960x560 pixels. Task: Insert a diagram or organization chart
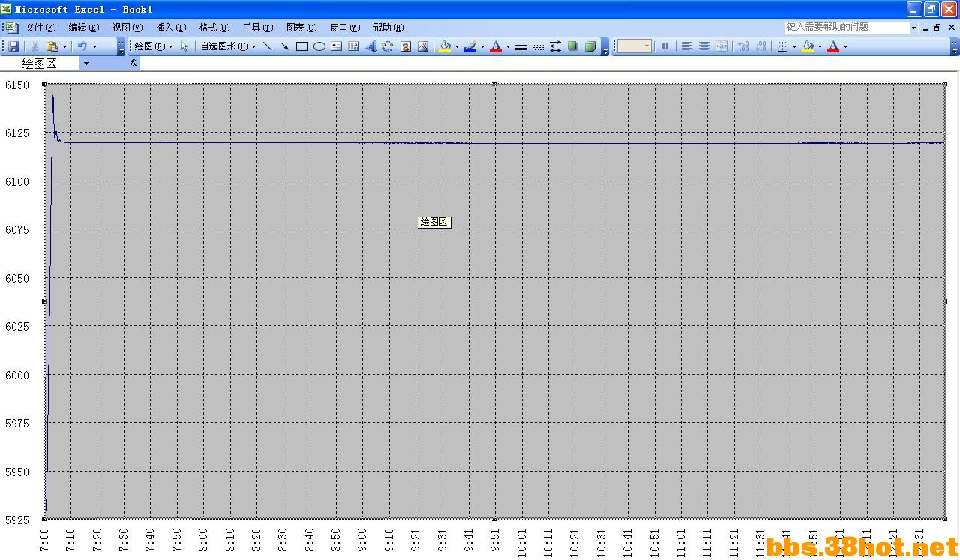[388, 46]
